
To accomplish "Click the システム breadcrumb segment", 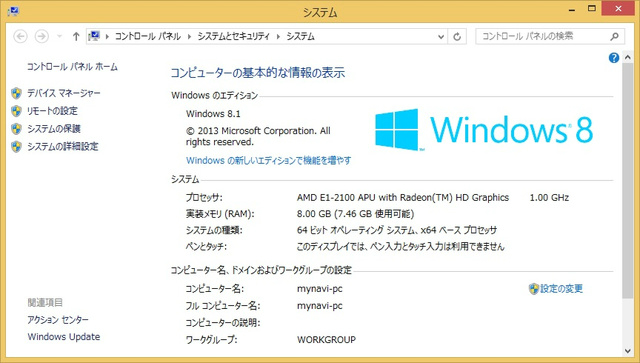I will [x=300, y=36].
